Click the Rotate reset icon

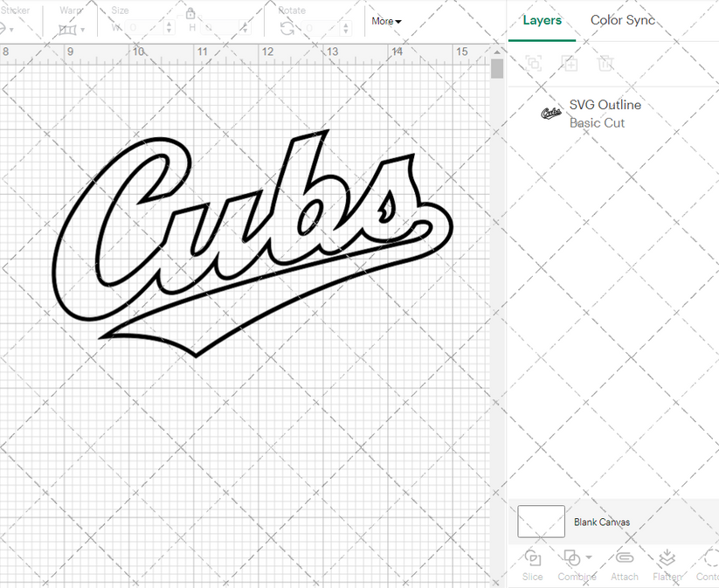[287, 27]
